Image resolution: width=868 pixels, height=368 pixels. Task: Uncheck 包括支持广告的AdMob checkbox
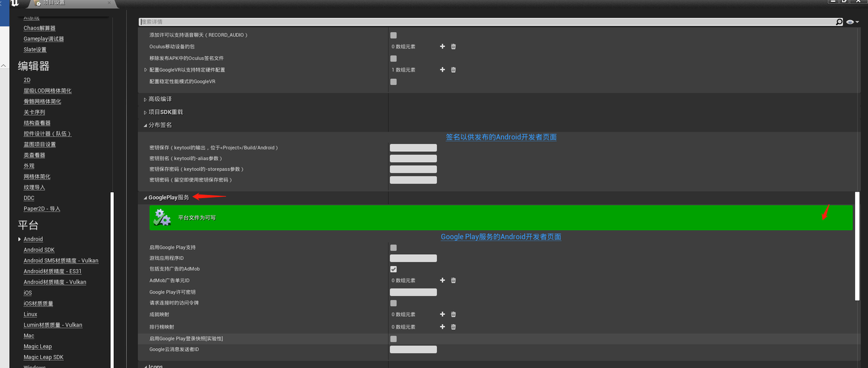pos(394,269)
